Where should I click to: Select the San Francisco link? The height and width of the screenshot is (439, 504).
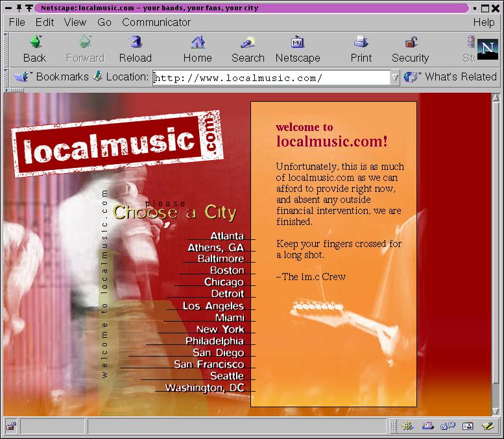pyautogui.click(x=209, y=364)
